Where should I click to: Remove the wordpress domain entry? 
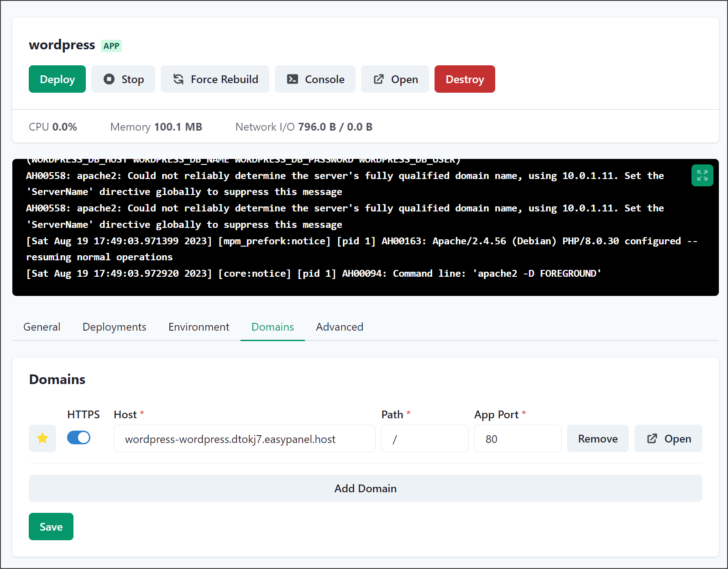(x=598, y=438)
